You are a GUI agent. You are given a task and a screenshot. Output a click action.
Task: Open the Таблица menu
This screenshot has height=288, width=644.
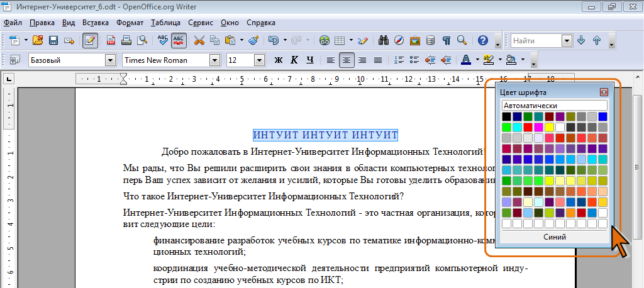pos(165,23)
